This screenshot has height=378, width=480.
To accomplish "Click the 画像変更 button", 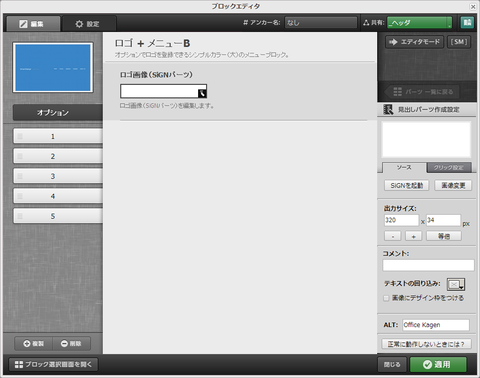I will click(x=453, y=186).
